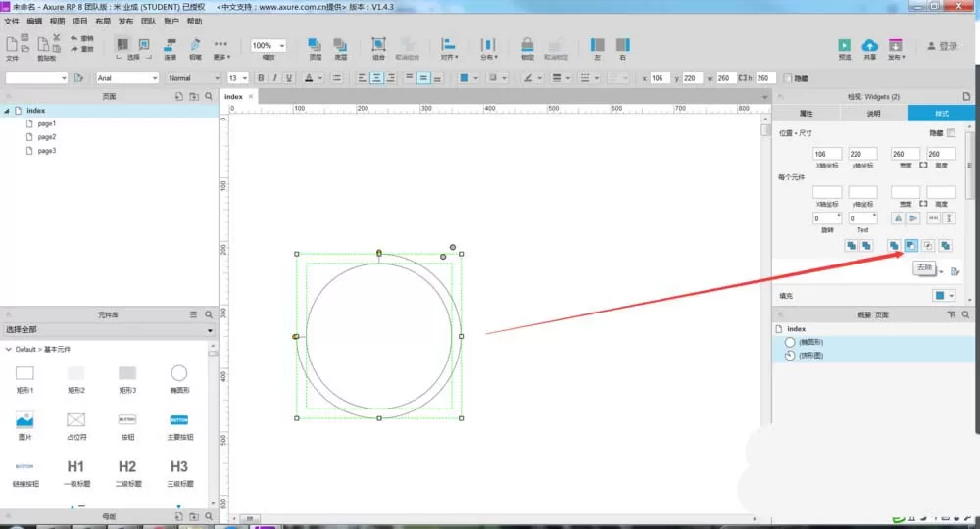Viewport: 980px width, 529px height.
Task: Click the Share cloud upload icon
Action: [x=870, y=45]
